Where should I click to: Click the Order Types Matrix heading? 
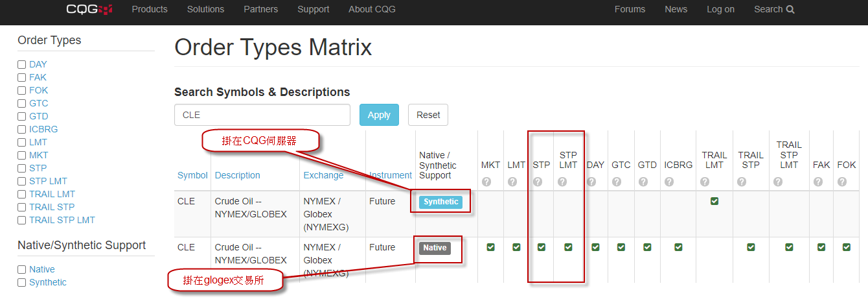273,47
